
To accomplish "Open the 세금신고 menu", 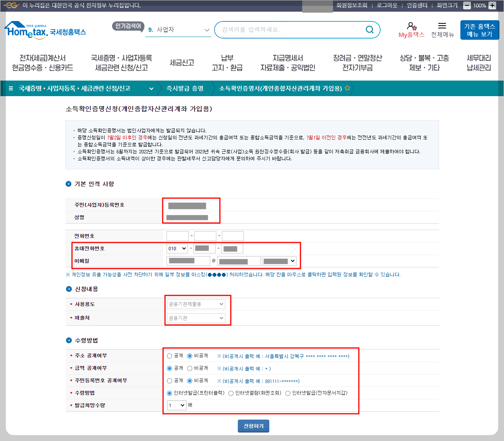I will pyautogui.click(x=181, y=63).
